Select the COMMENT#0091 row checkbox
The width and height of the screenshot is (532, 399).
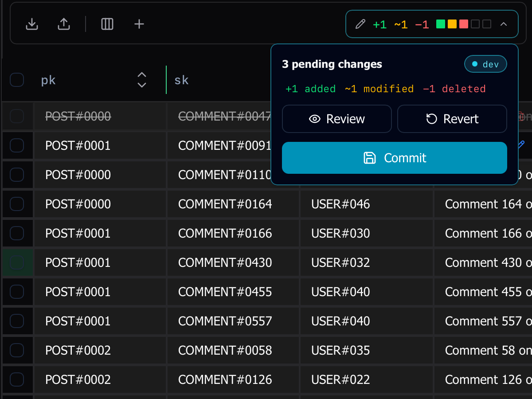click(17, 145)
